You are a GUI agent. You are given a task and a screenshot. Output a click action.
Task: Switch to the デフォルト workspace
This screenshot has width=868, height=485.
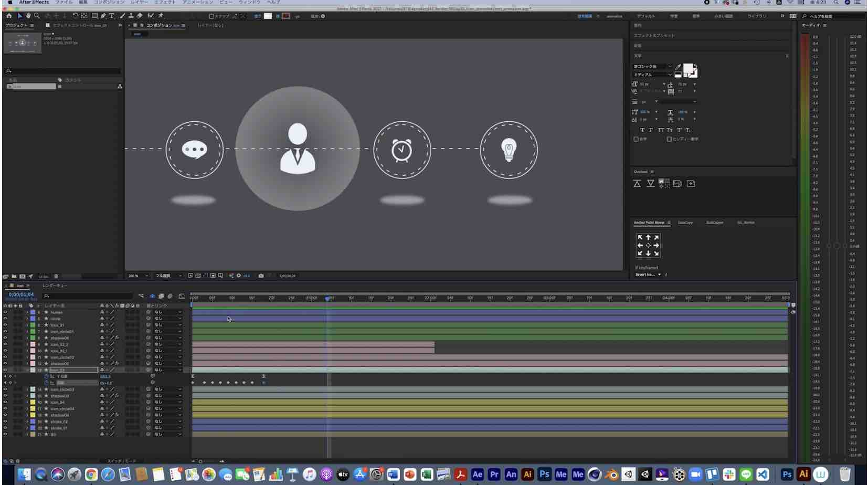click(646, 16)
